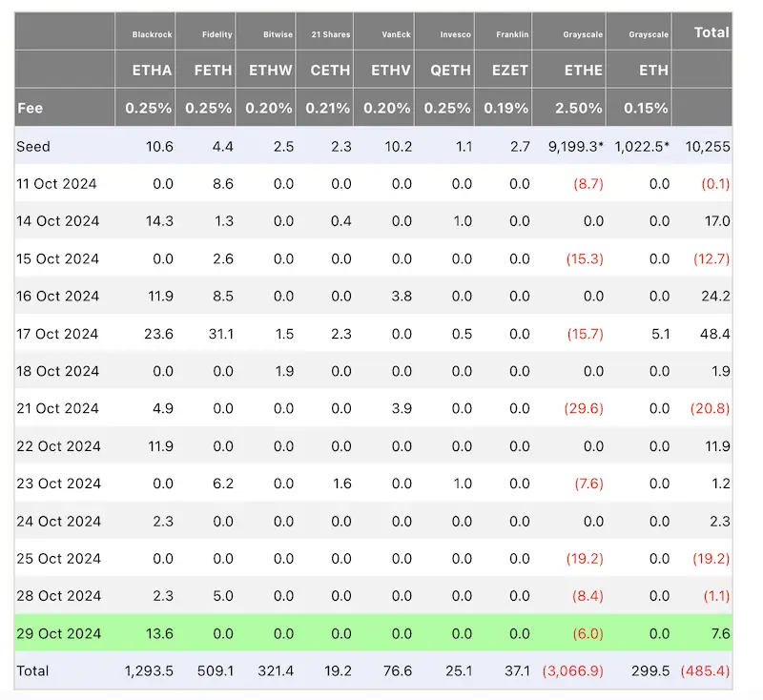Click the Blackrock issuer label

[x=153, y=34]
